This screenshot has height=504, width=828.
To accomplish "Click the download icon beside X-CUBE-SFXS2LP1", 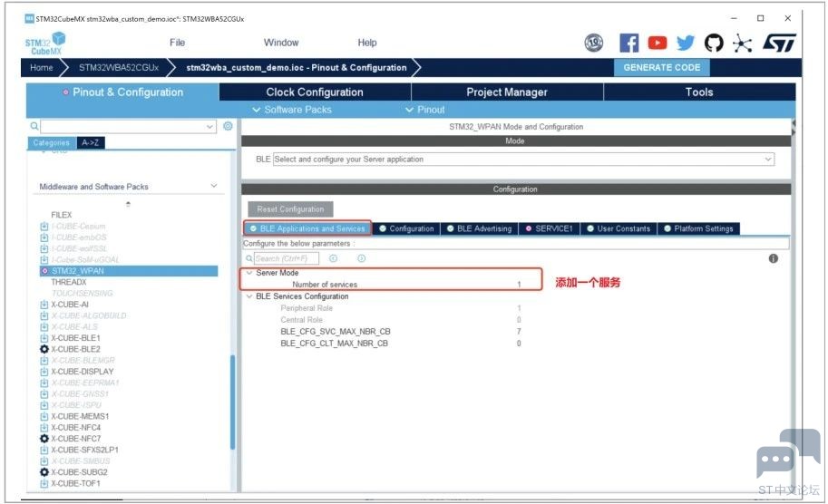I will pos(44,451).
